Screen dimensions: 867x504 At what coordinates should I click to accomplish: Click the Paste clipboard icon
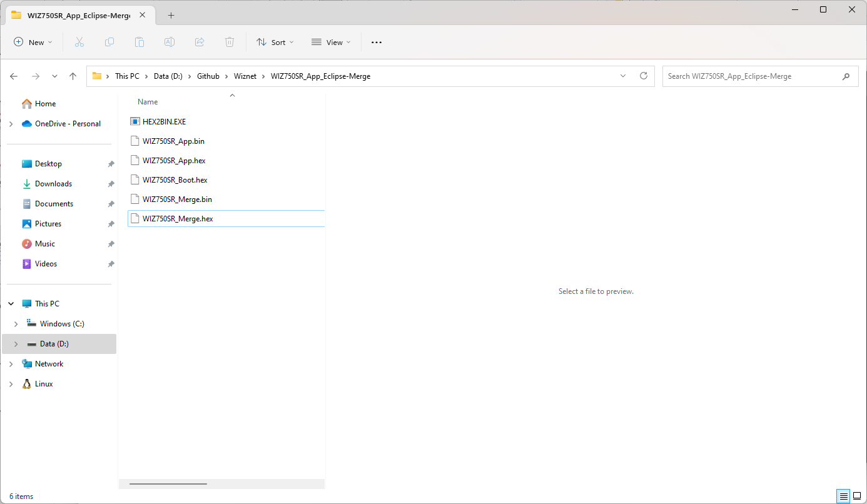[139, 42]
